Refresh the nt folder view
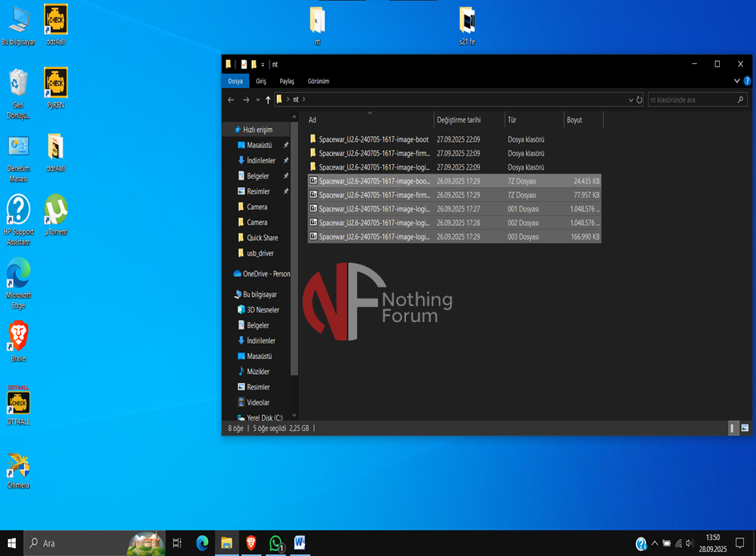The image size is (756, 556). [x=639, y=100]
